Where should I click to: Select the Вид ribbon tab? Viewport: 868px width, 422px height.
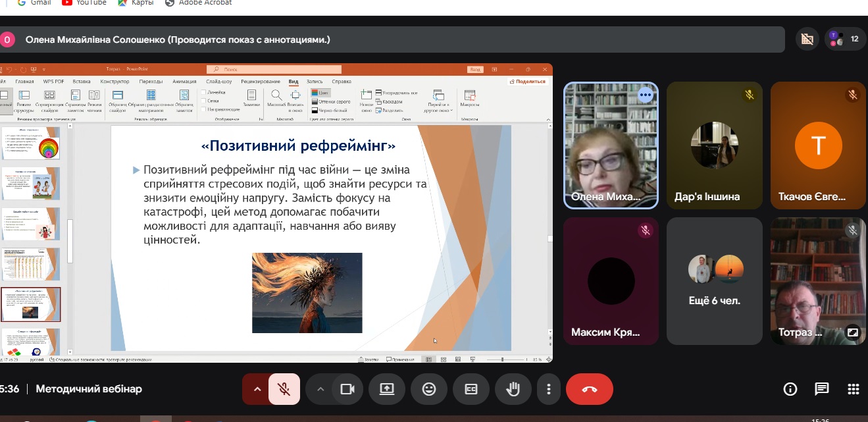pyautogui.click(x=294, y=82)
